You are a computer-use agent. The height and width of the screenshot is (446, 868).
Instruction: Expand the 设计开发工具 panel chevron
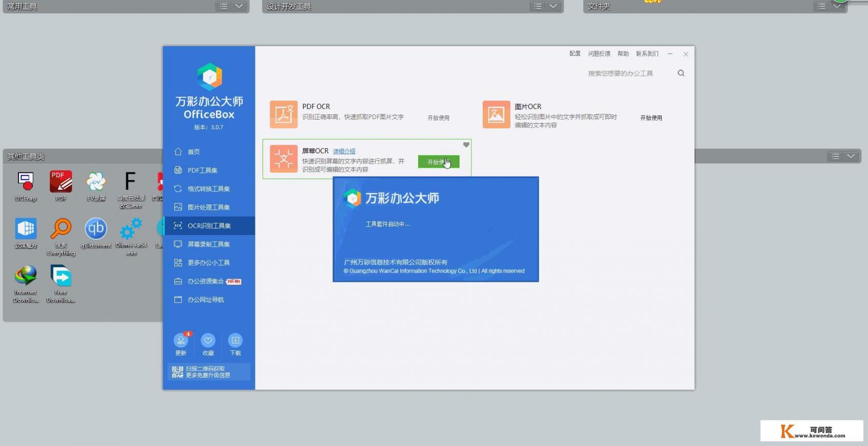[x=553, y=6]
